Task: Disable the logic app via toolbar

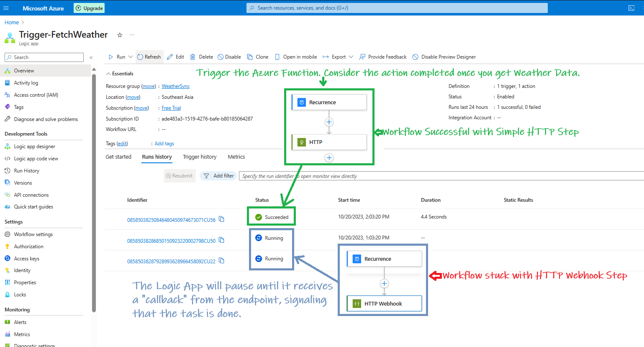Action: [x=229, y=57]
